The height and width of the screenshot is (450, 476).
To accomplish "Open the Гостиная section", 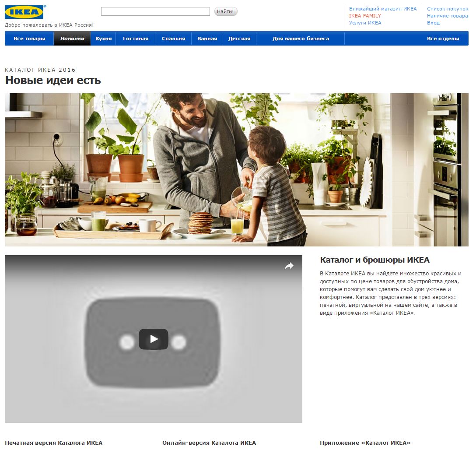I will click(136, 39).
